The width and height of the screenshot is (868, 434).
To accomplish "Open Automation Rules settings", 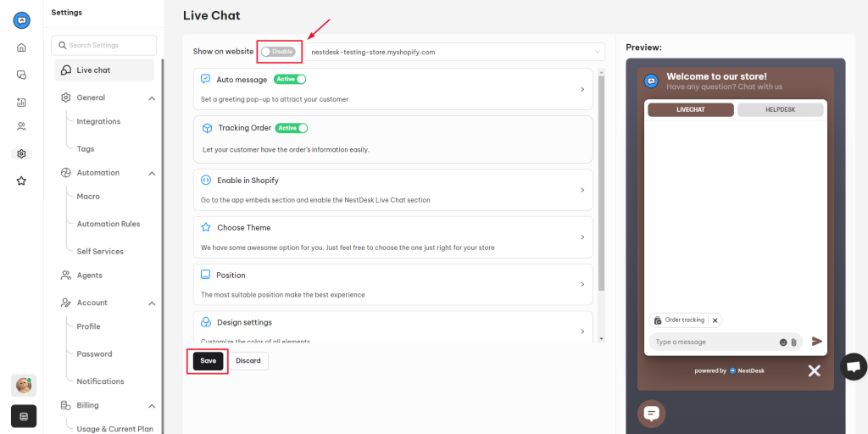I will (108, 224).
